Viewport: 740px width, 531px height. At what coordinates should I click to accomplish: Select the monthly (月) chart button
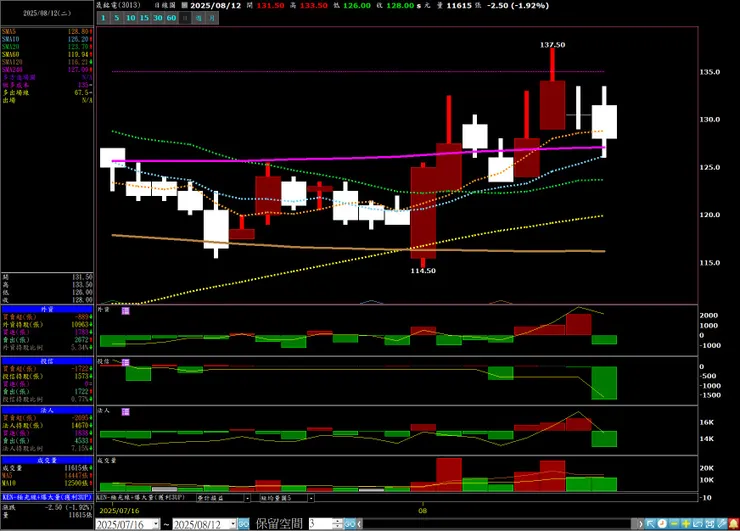[212, 18]
